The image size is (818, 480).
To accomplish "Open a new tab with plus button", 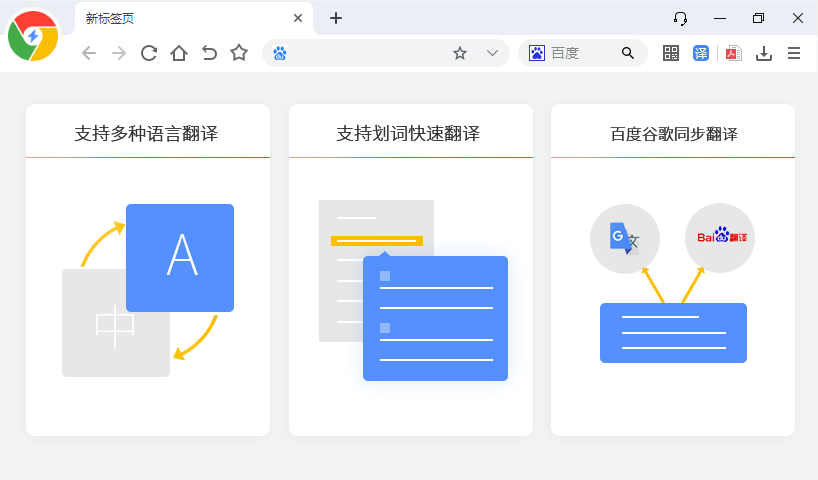I will click(x=336, y=18).
